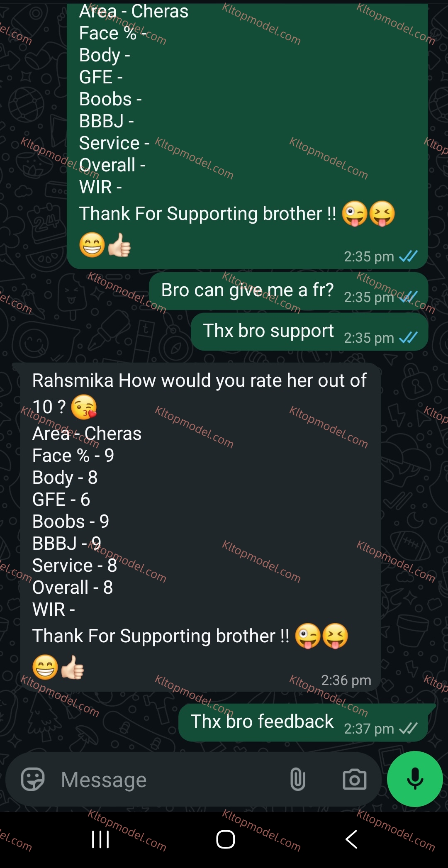Tap grey double ticks on "Thx bro feedback"

tap(408, 729)
